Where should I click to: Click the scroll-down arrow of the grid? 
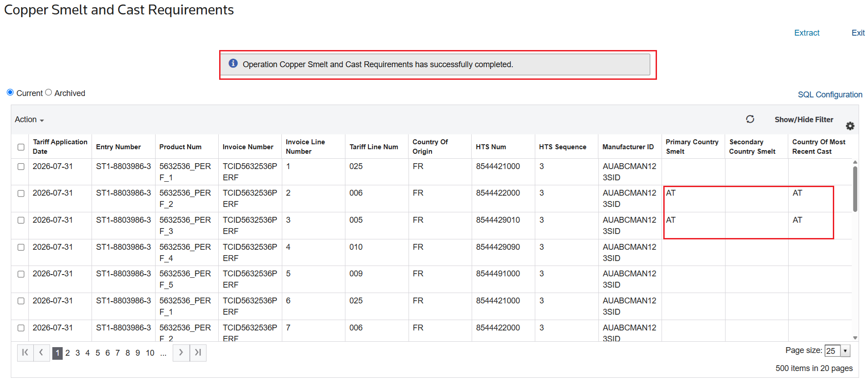(x=855, y=338)
